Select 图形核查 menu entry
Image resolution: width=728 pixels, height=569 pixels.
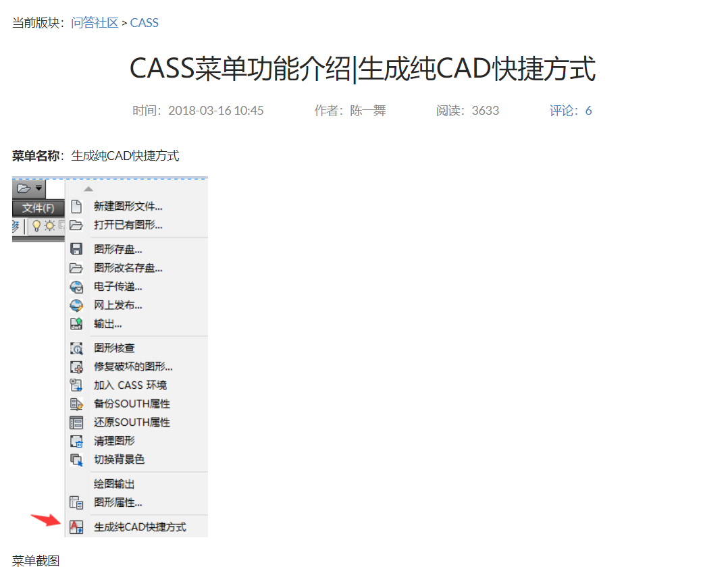coord(114,348)
